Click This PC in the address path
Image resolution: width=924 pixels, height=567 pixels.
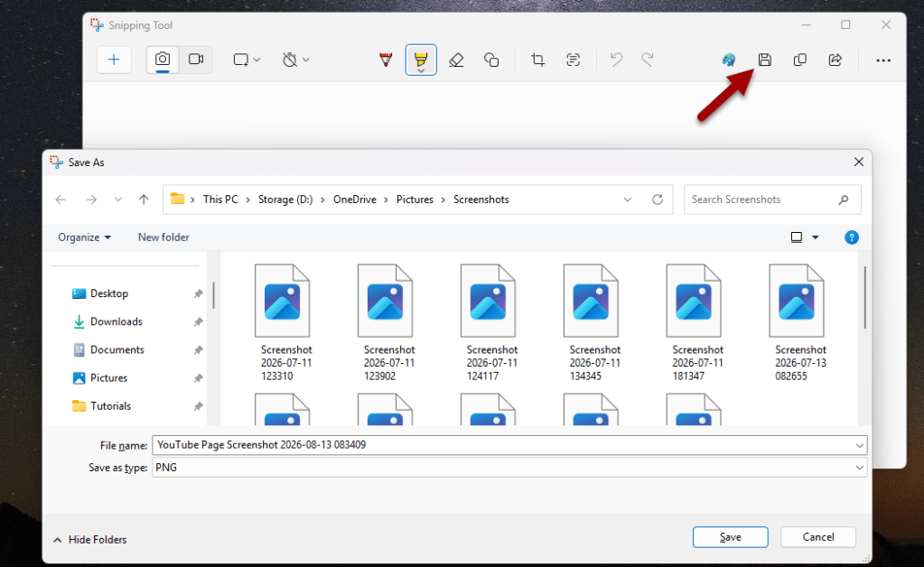(220, 200)
